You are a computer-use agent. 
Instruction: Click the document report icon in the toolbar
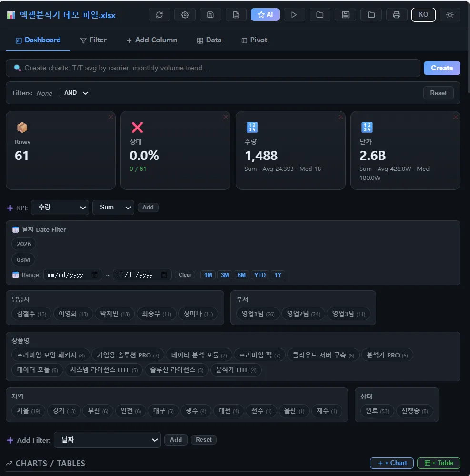pos(236,15)
